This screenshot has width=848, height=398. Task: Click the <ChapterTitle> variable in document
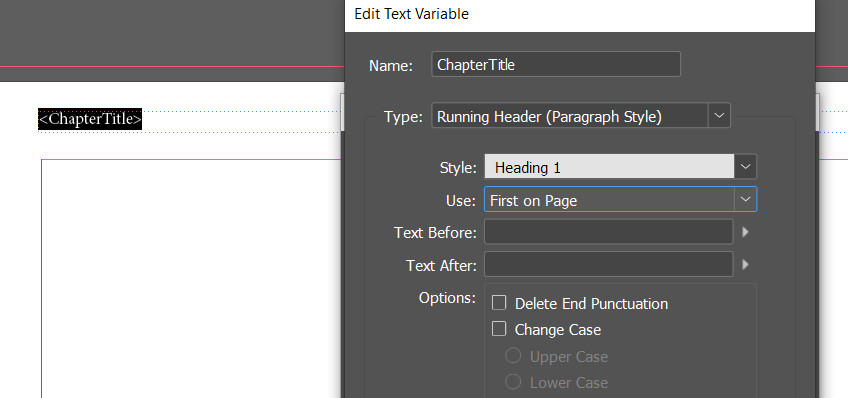click(90, 119)
